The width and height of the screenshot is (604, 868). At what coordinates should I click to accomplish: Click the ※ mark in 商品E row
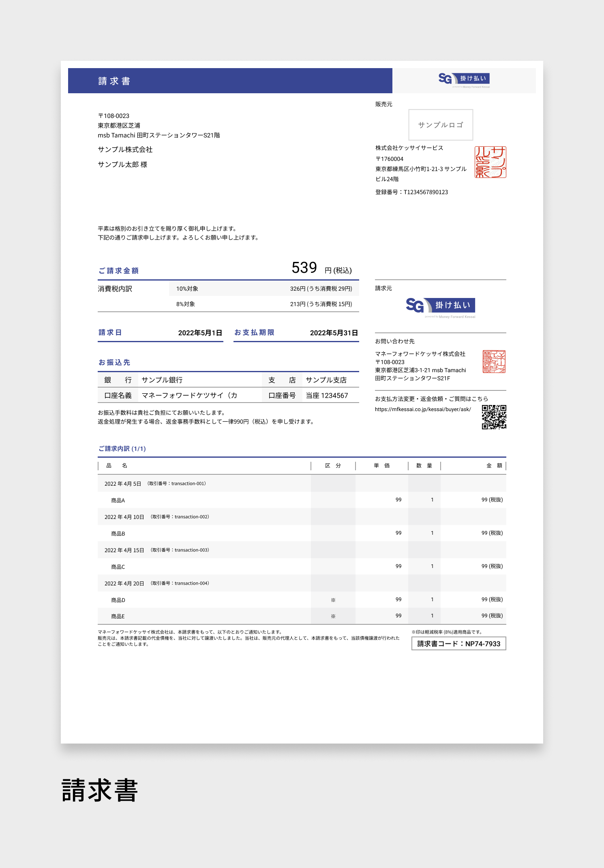[333, 616]
